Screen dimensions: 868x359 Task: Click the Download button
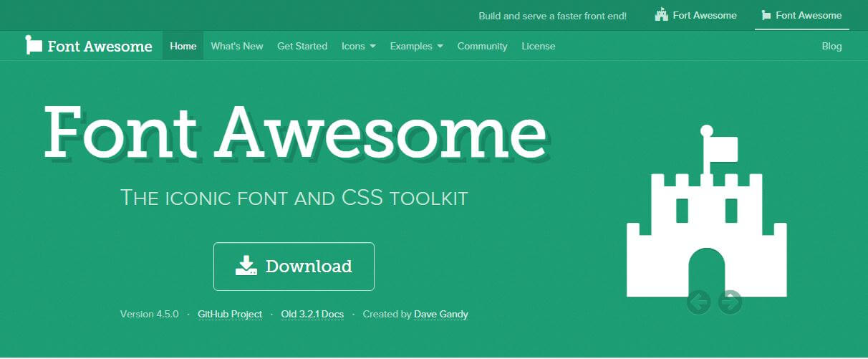[294, 267]
